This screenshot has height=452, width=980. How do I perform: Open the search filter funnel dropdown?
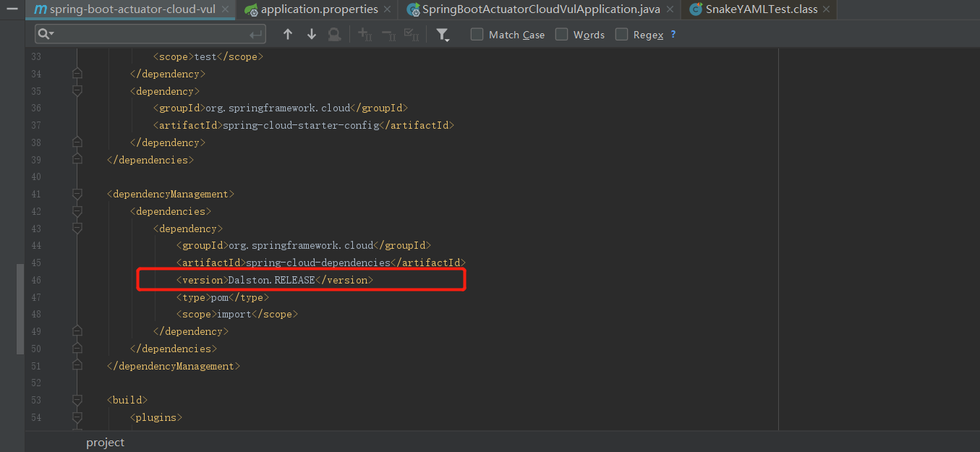pyautogui.click(x=443, y=35)
